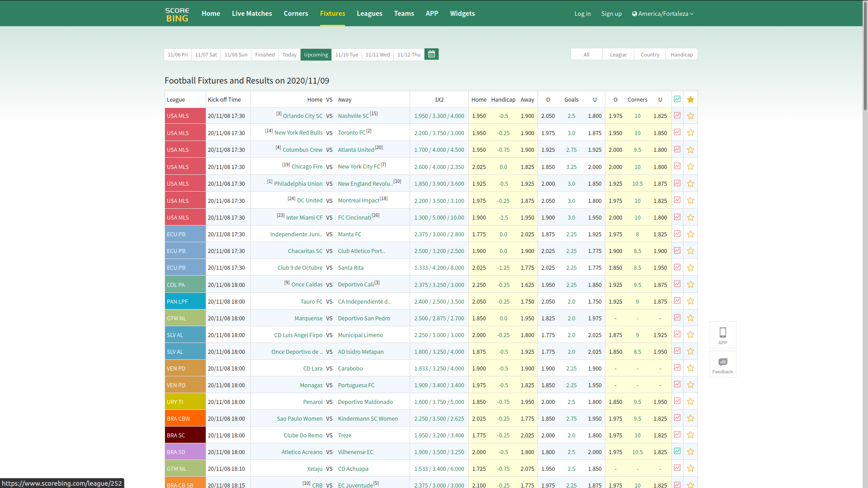Select the All filter button
This screenshot has height=488, width=868.
tap(586, 54)
